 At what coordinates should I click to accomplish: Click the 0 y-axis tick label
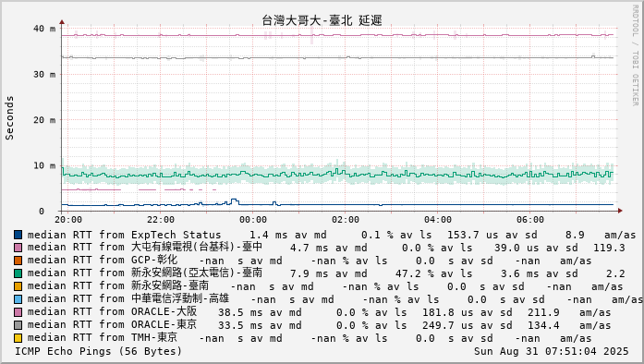(42, 212)
